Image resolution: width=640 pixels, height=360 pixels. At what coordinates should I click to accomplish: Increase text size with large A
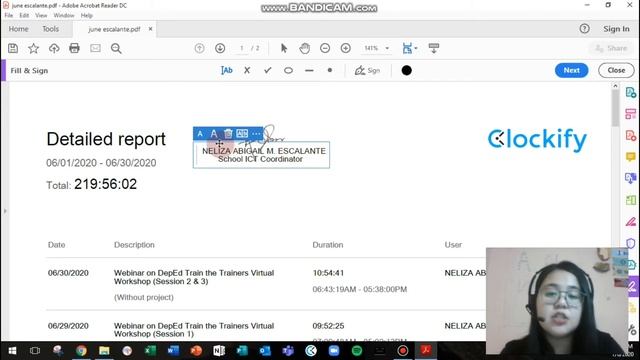[x=214, y=133]
